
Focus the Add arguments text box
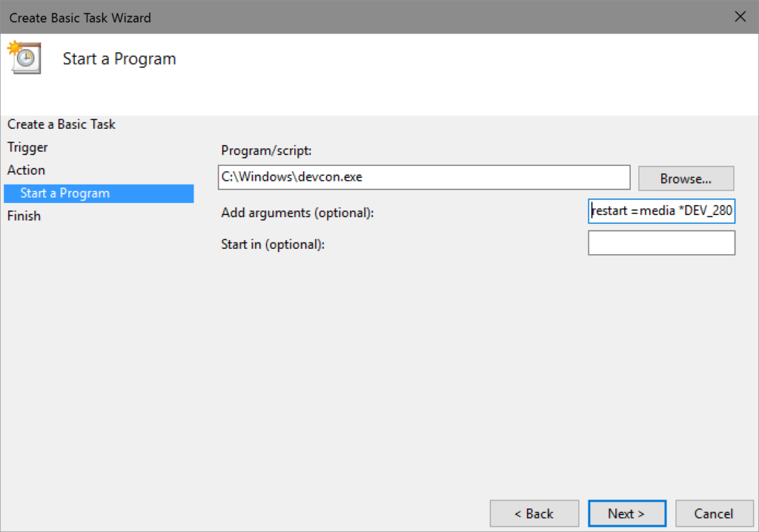pyautogui.click(x=661, y=212)
